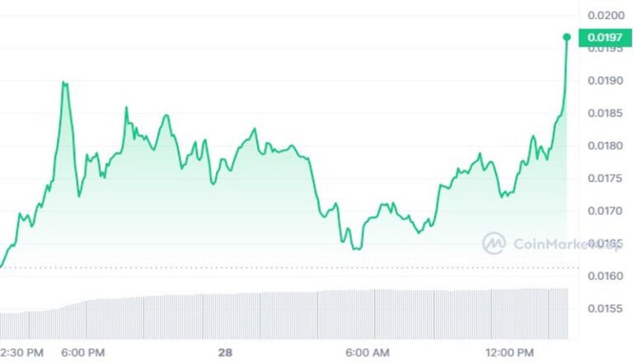Click the lowest price dip before 6:00 AM
Screen dimensions: 633x364
click(x=357, y=248)
